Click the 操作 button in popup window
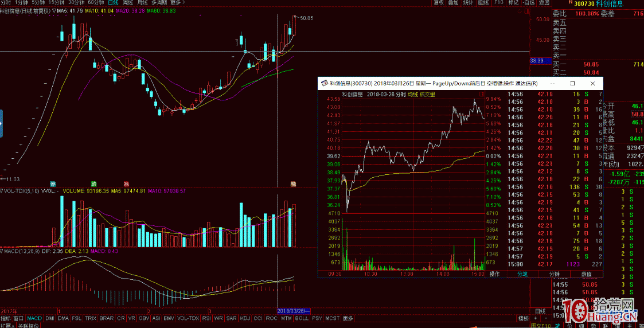This screenshot has height=328, width=644. (495, 274)
